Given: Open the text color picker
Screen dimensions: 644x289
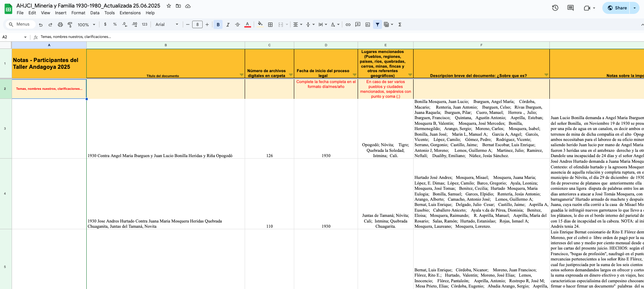Looking at the screenshot, I should tap(248, 25).
